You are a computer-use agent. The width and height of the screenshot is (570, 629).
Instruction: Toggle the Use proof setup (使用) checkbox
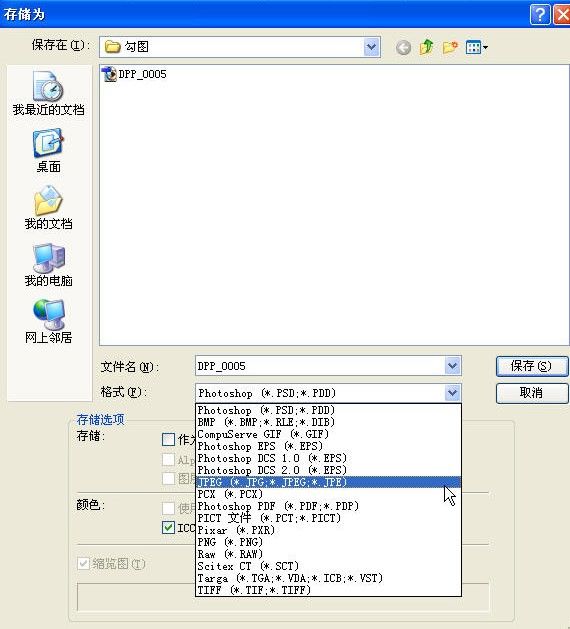pyautogui.click(x=168, y=508)
